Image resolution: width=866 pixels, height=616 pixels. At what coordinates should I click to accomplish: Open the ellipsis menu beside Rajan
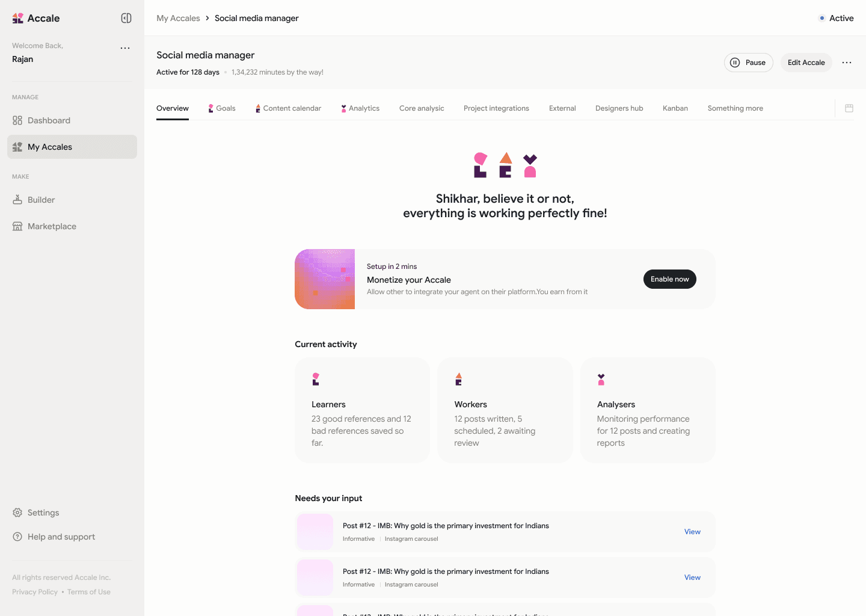pos(125,48)
